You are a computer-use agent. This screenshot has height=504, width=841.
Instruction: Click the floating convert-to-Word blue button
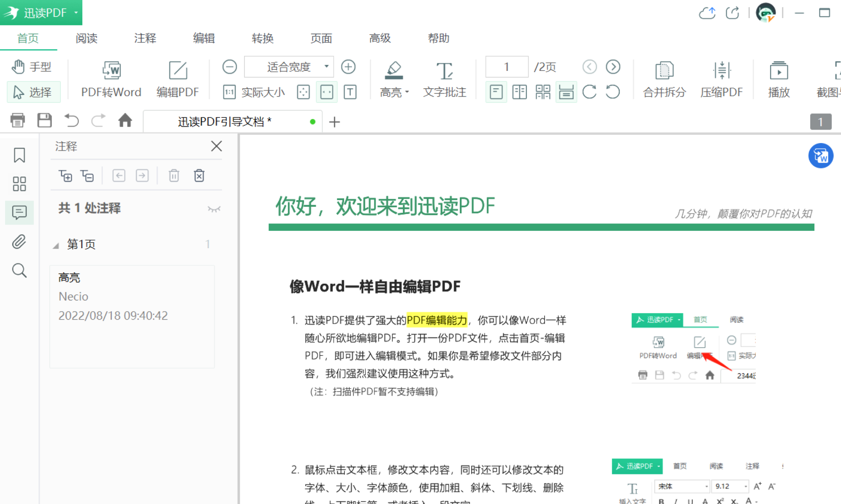pos(820,156)
